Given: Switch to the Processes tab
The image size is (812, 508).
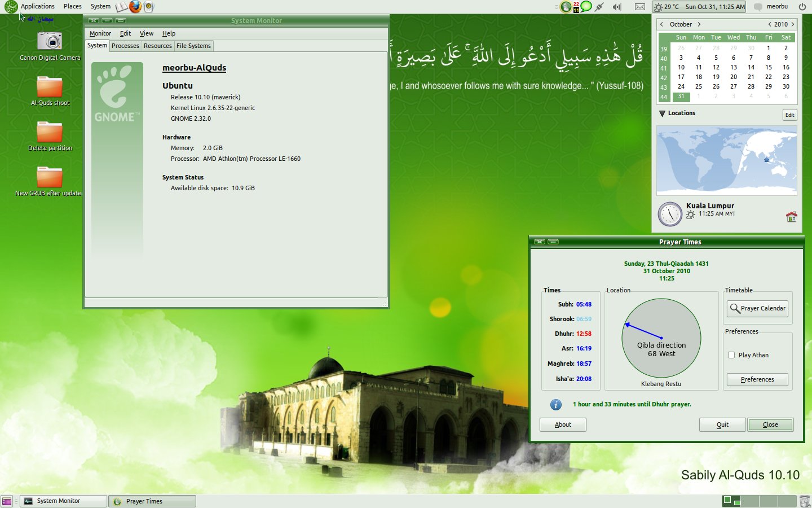Looking at the screenshot, I should [125, 46].
